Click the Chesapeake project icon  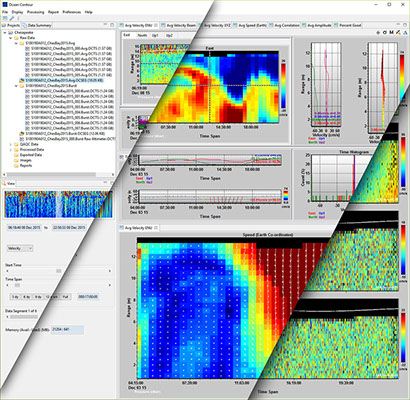click(x=10, y=33)
